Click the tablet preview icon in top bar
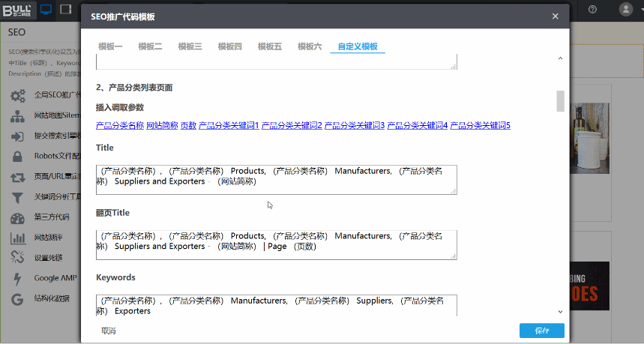The width and height of the screenshot is (644, 344). [x=66, y=9]
